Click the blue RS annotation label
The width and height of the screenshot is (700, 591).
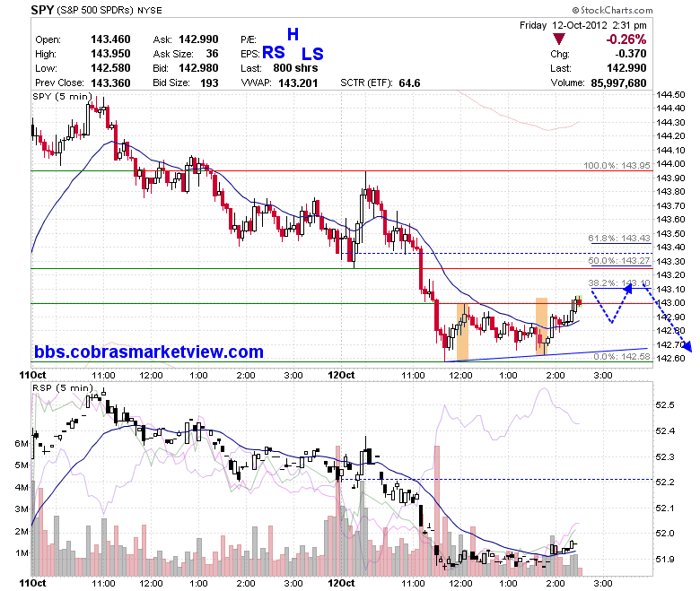[273, 53]
